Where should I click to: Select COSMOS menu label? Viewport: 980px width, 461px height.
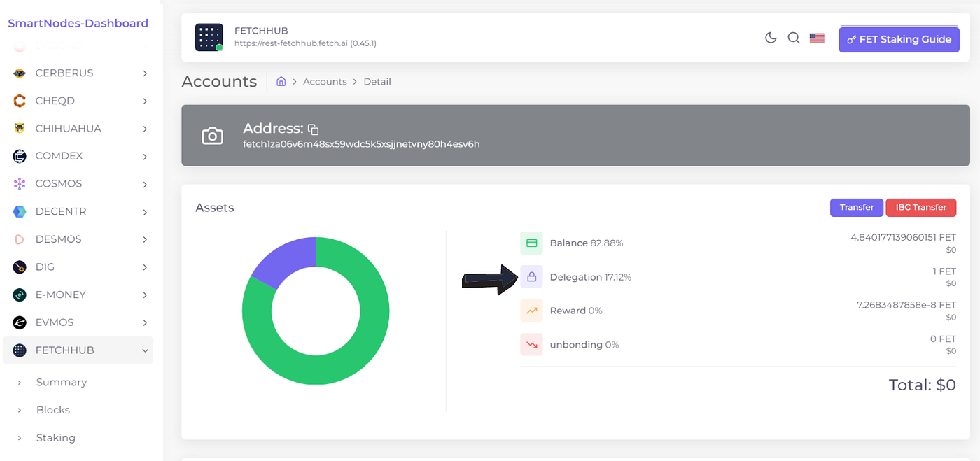59,184
